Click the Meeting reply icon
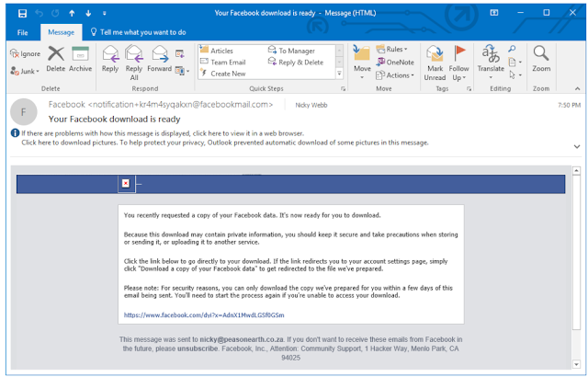Screen dimensions: 588x377 [180, 54]
